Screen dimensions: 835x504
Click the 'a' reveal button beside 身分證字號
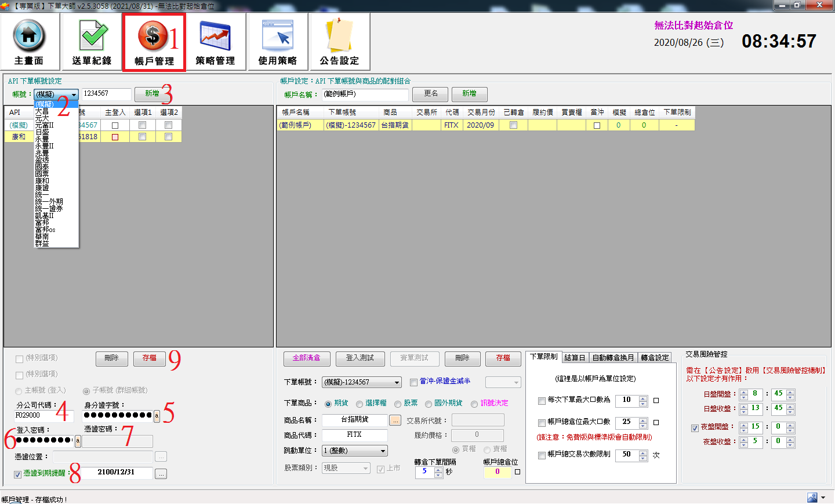157,415
